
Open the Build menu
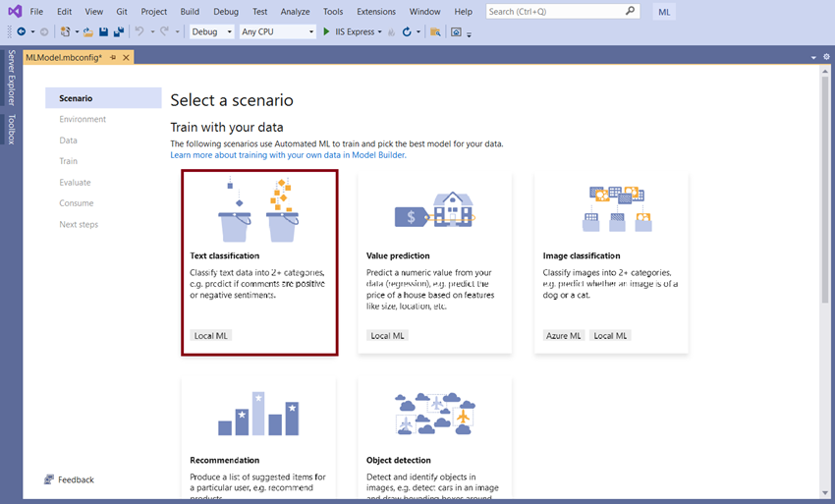click(x=190, y=11)
